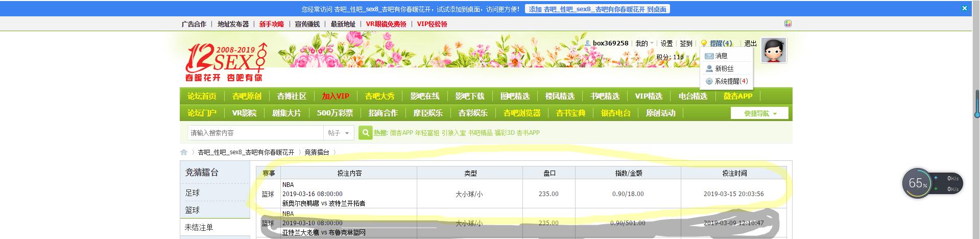
Task: Click the hot search term 福彩3D
Action: (x=504, y=133)
